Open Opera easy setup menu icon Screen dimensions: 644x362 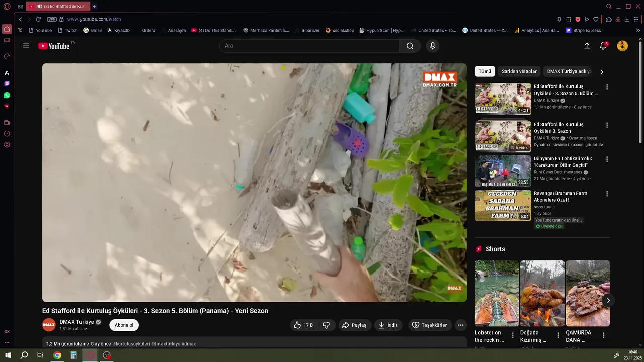636,19
